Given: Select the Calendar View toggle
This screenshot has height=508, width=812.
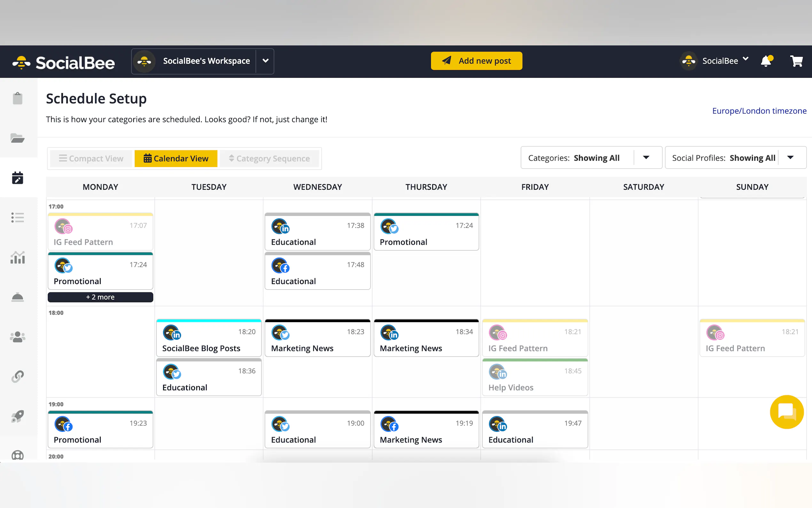Looking at the screenshot, I should click(x=176, y=159).
